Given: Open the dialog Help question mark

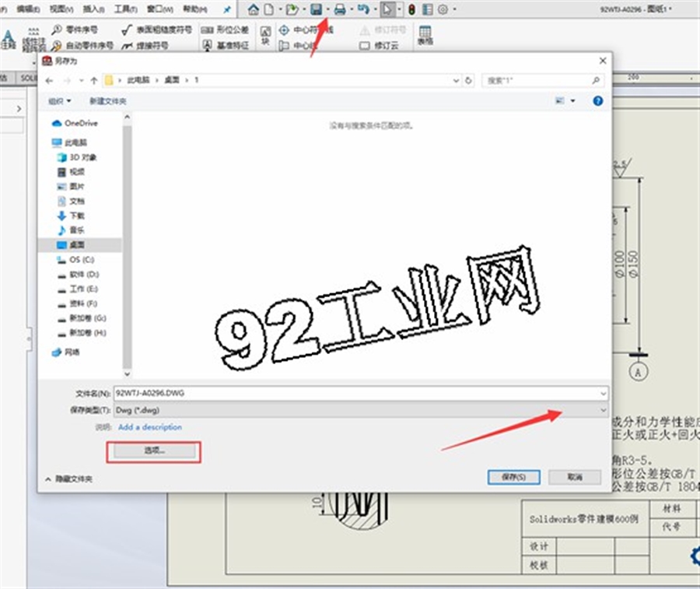Looking at the screenshot, I should [x=598, y=101].
